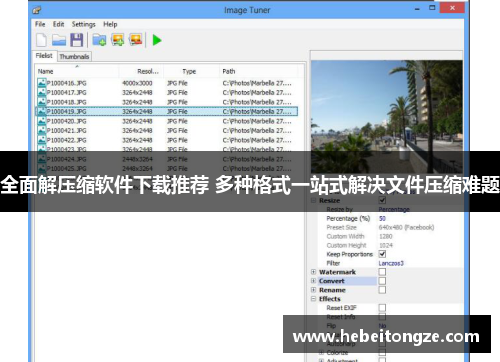Click the Add images toolbar icon
500x362 pixels.
click(x=118, y=40)
